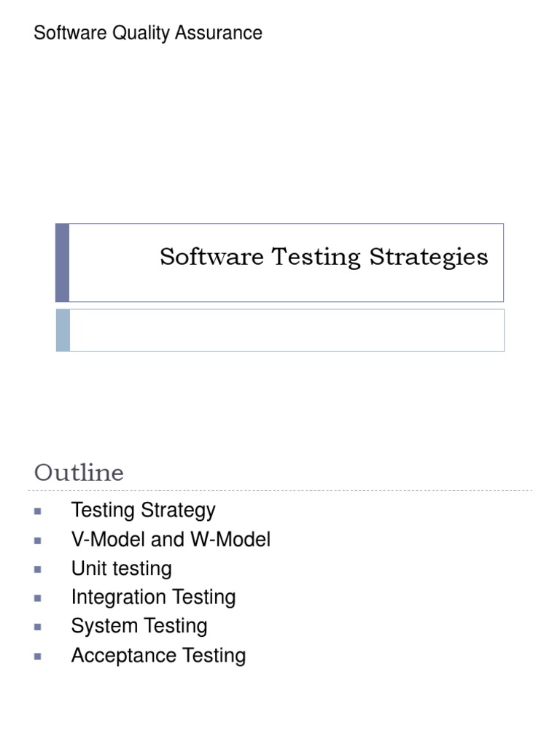Screen dimensions: 560x747
Task: Click the Software Testing Strategies title text
Action: pyautogui.click(x=324, y=257)
